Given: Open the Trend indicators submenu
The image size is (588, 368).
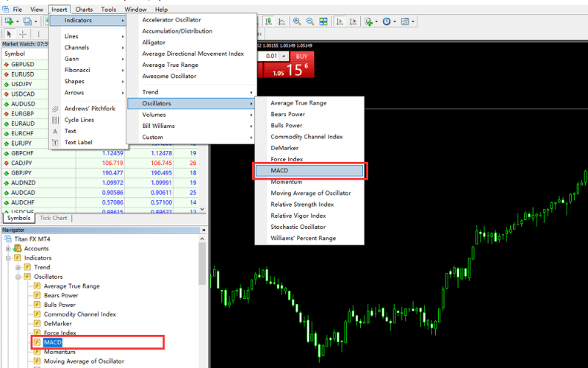Looking at the screenshot, I should click(x=191, y=92).
